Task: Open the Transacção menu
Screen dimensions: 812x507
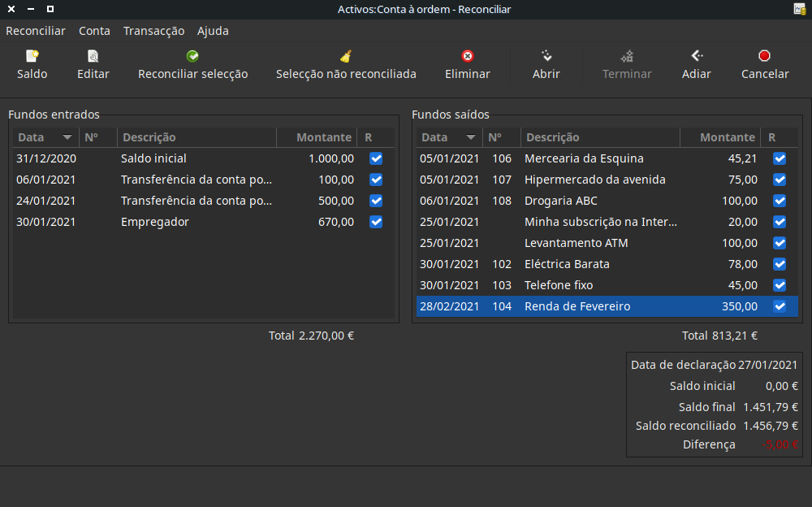Action: click(x=153, y=31)
